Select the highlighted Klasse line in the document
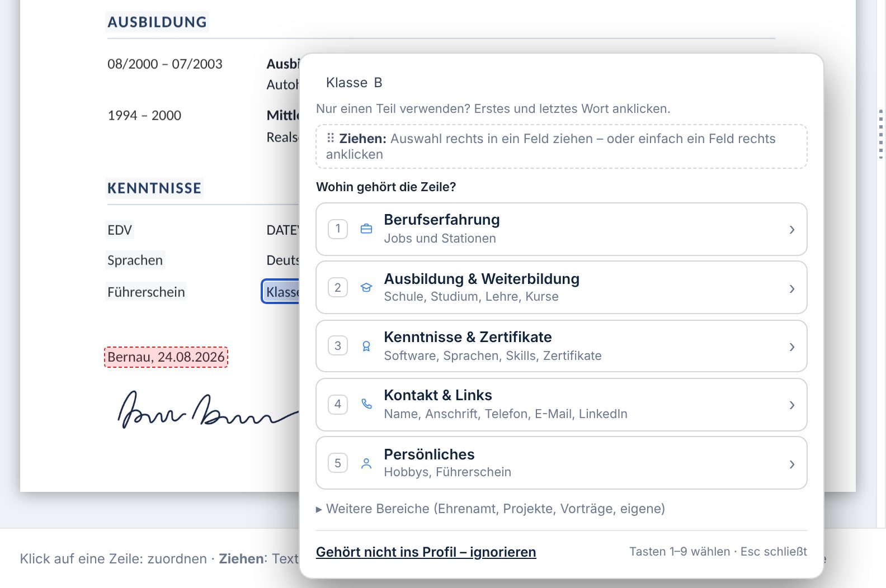Image resolution: width=886 pixels, height=588 pixels. [x=281, y=292]
